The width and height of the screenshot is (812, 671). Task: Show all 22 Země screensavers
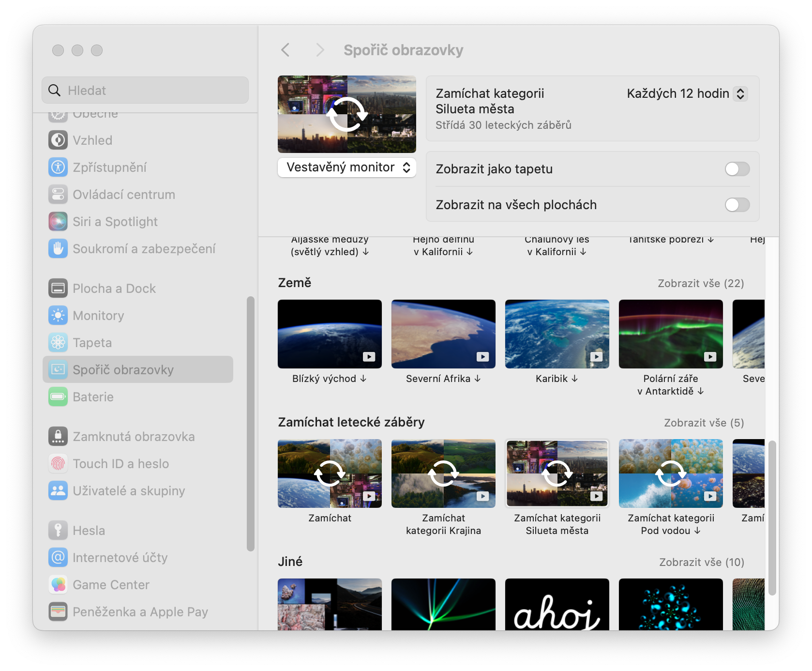[701, 283]
